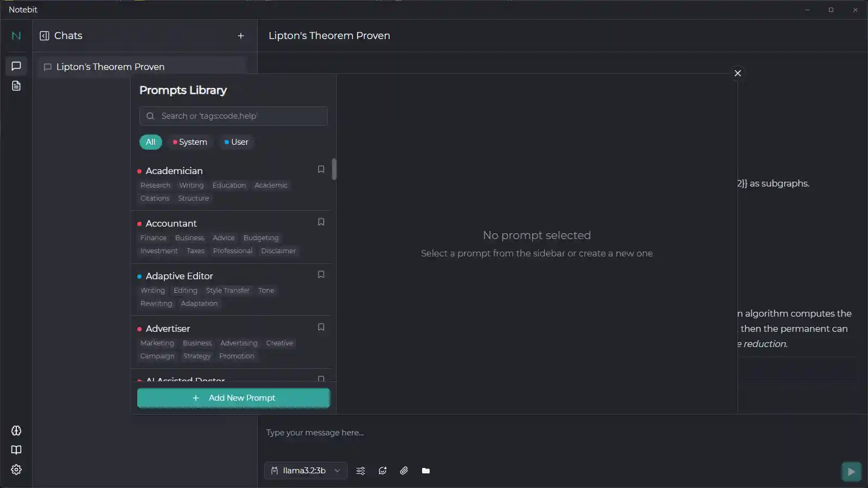The width and height of the screenshot is (868, 488).
Task: Open the folder icon beside the paperclip
Action: (x=426, y=471)
